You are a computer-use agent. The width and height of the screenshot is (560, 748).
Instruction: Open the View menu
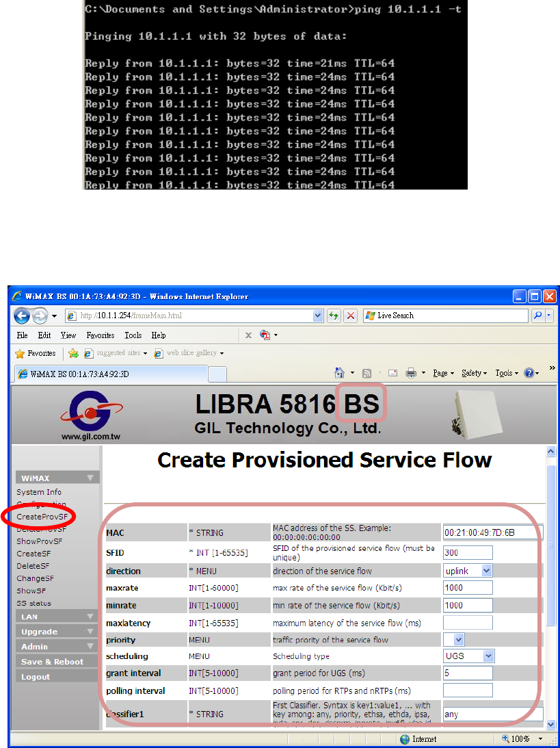click(68, 335)
